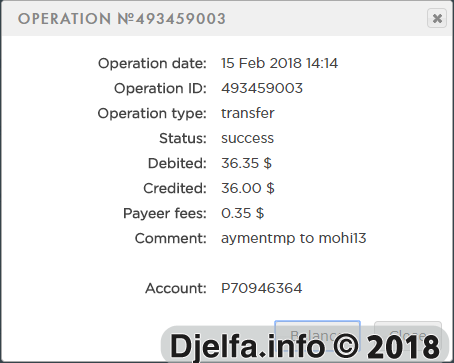The height and width of the screenshot is (363, 454).
Task: Click the partially hidden Balance button
Action: coord(317,336)
